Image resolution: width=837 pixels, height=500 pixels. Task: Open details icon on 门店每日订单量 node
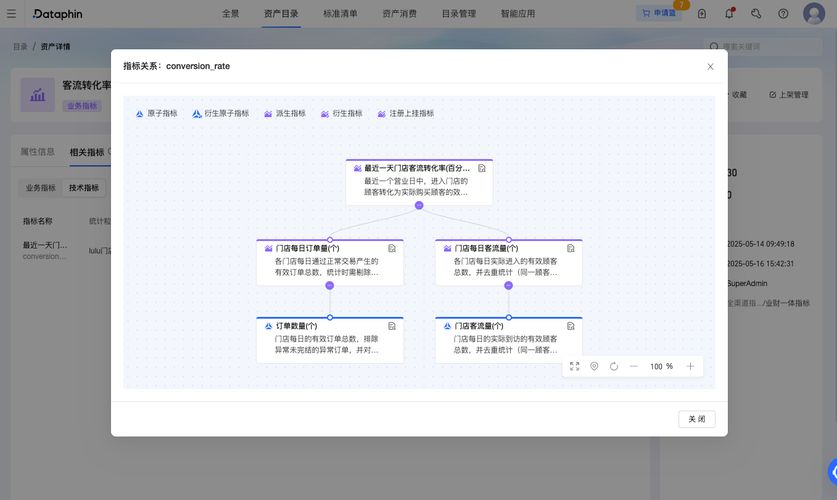(x=392, y=248)
